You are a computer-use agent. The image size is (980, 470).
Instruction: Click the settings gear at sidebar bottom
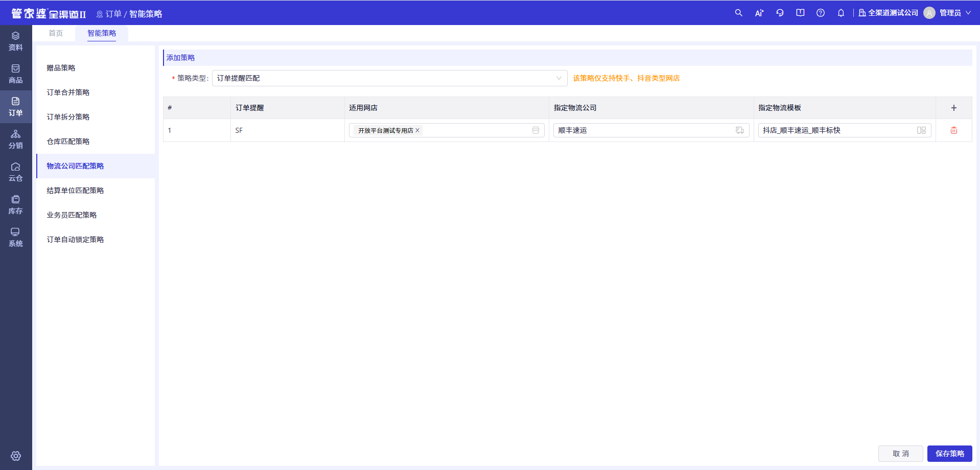16,456
